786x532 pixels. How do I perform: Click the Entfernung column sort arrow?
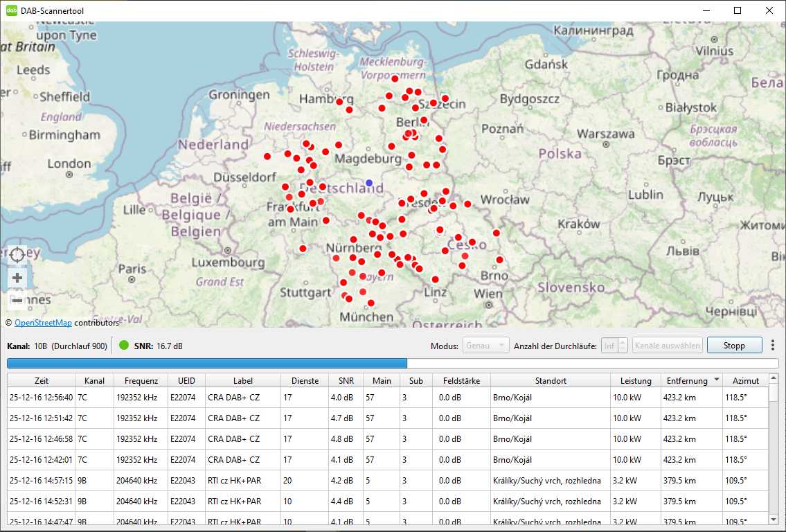point(716,380)
